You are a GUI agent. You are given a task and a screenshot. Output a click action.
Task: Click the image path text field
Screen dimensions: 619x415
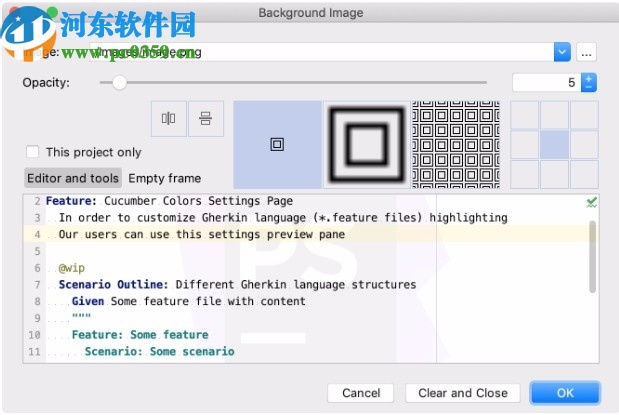pyautogui.click(x=322, y=52)
